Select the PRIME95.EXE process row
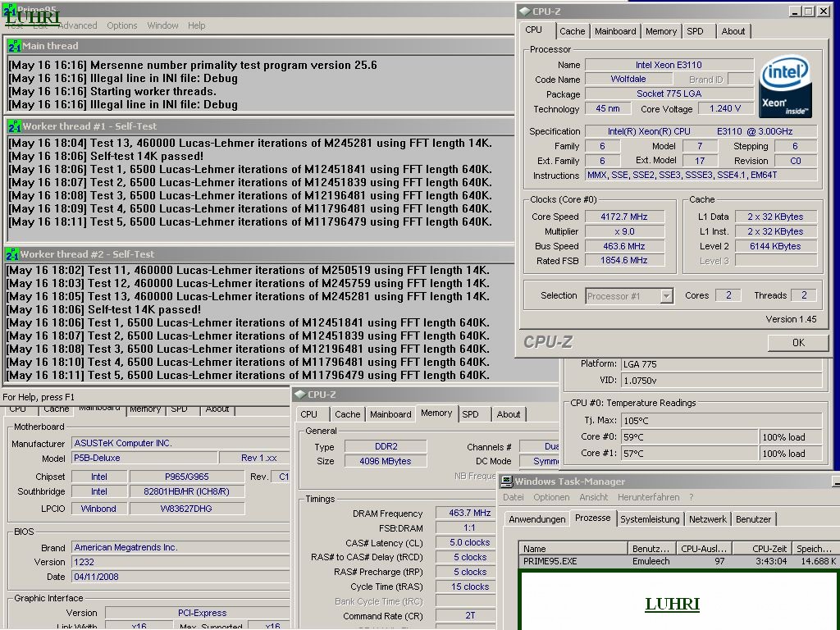Screen dimensions: 840x630 tap(678, 561)
